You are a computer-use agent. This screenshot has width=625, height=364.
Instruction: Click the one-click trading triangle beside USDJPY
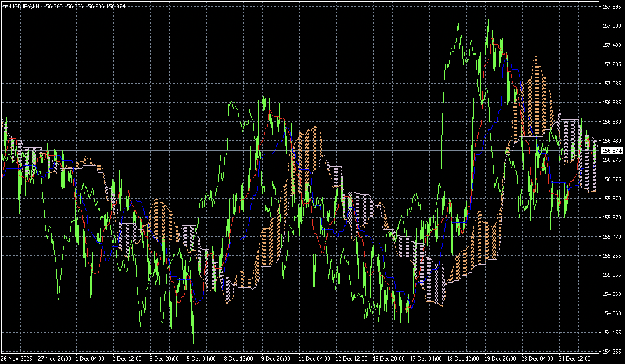[x=6, y=6]
